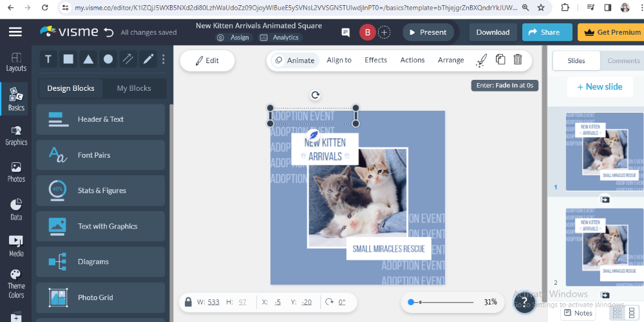Open the Layouts sidebar panel

[16, 62]
